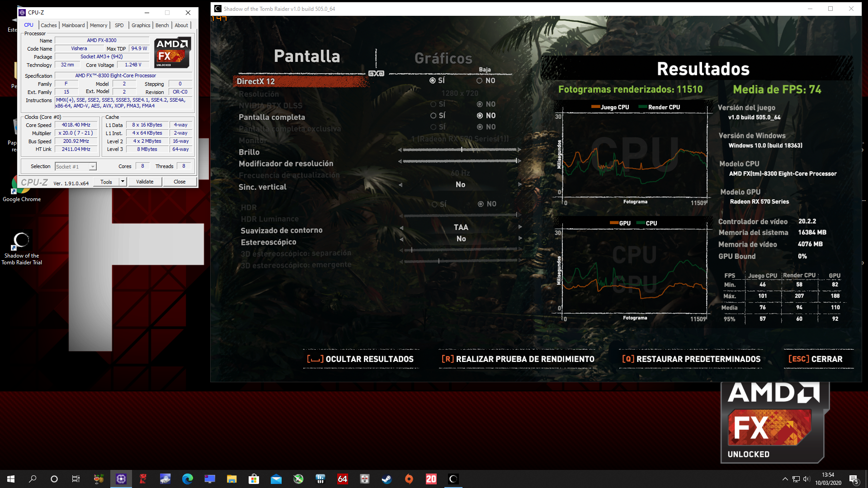Select SÍ option for HDR
This screenshot has width=868, height=488.
(x=434, y=204)
